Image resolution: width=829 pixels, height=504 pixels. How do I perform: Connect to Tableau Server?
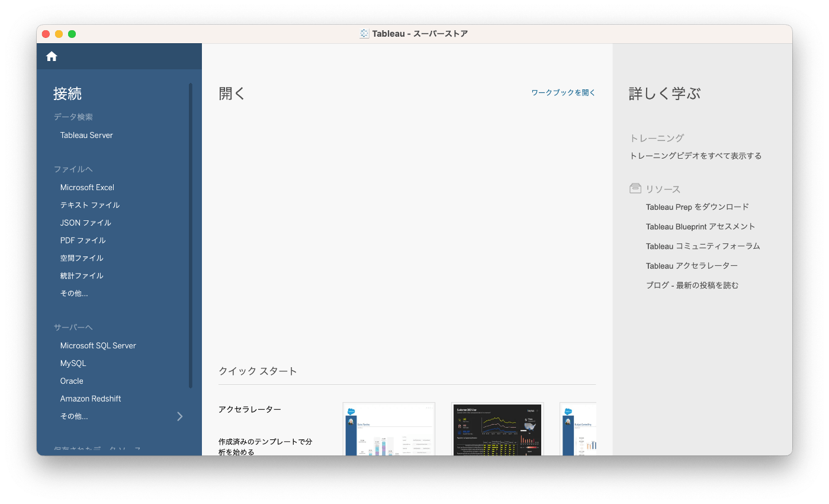coord(86,135)
